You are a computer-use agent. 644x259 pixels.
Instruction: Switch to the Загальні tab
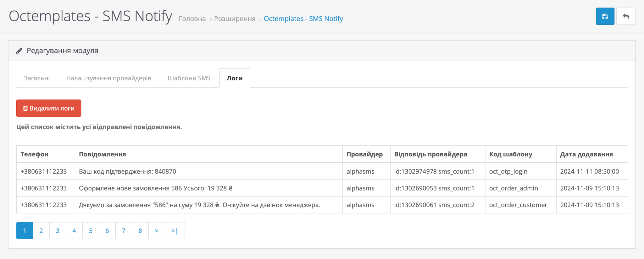pyautogui.click(x=37, y=78)
